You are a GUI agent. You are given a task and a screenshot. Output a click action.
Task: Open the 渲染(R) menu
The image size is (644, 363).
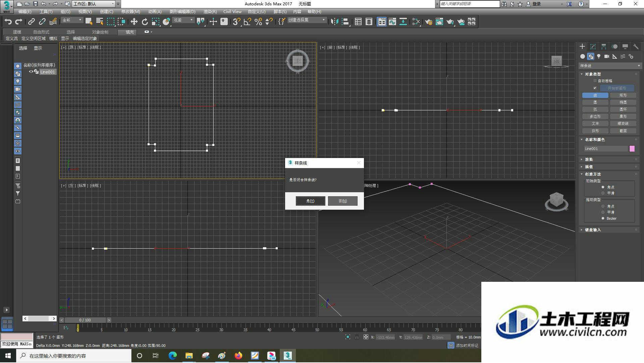(210, 12)
